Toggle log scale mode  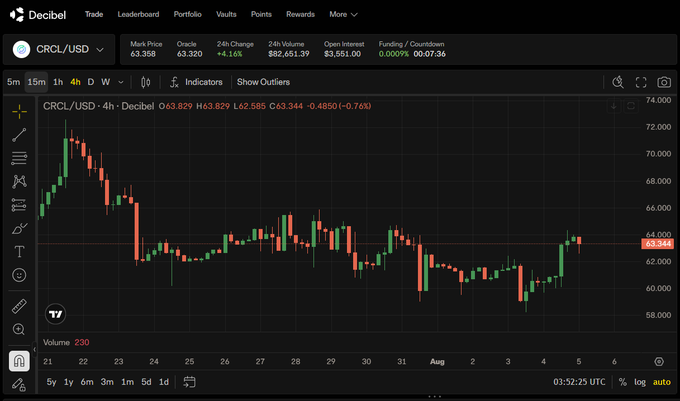coord(640,382)
